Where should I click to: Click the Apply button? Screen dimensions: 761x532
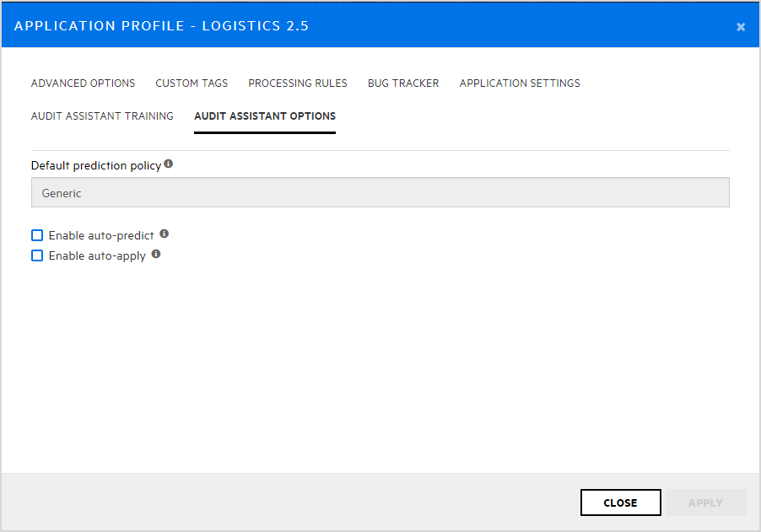coord(705,502)
